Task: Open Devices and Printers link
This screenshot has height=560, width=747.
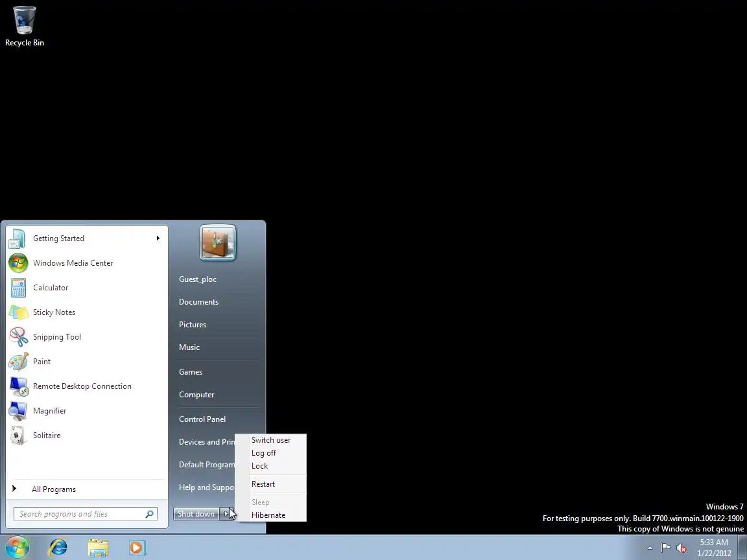Action: [x=206, y=442]
